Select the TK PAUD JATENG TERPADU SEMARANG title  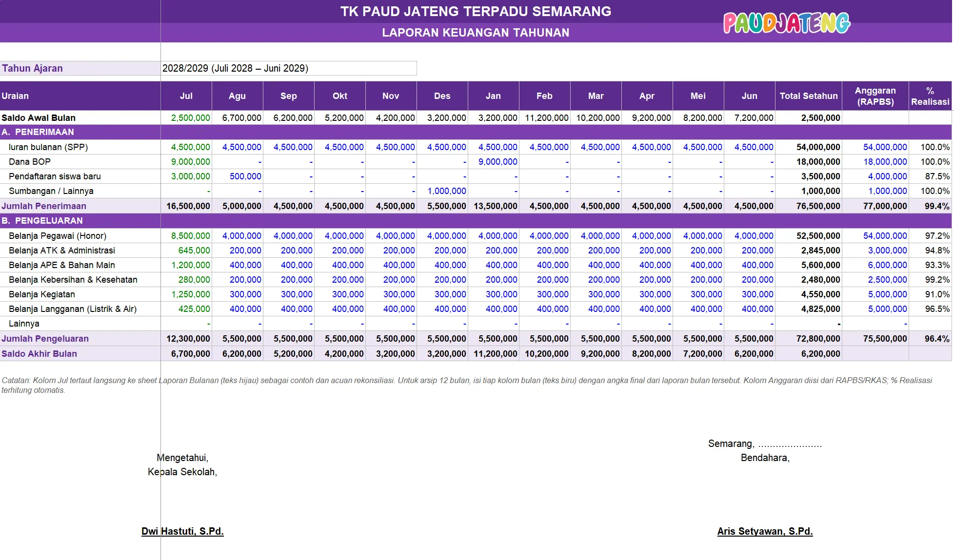click(476, 11)
